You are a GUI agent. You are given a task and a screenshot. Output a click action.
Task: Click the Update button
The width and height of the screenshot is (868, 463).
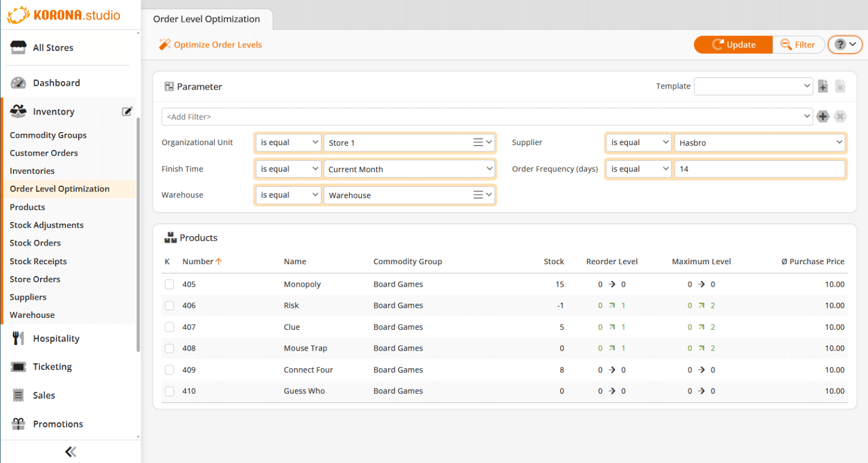(x=733, y=44)
